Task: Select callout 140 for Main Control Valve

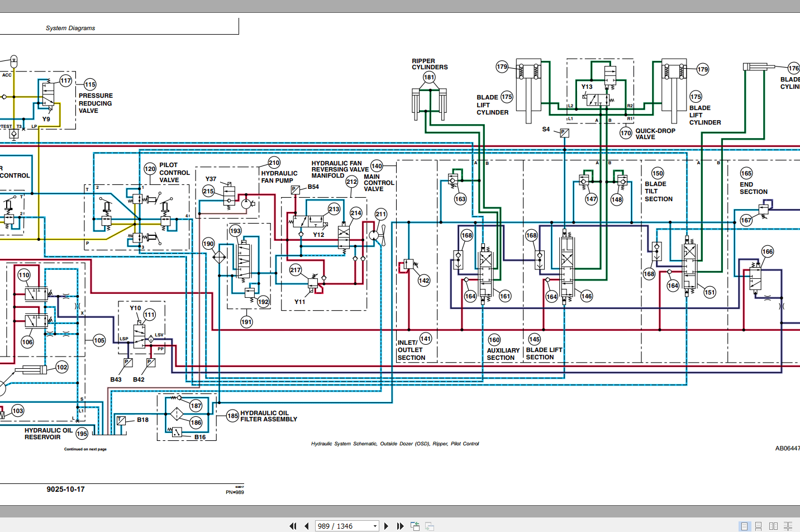Action: tap(377, 166)
